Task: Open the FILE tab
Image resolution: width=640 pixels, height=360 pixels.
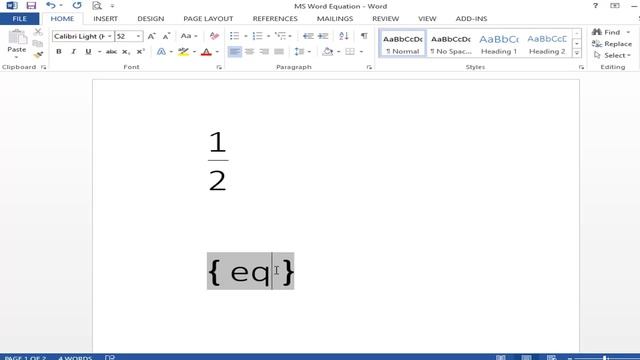Action: coord(20,19)
